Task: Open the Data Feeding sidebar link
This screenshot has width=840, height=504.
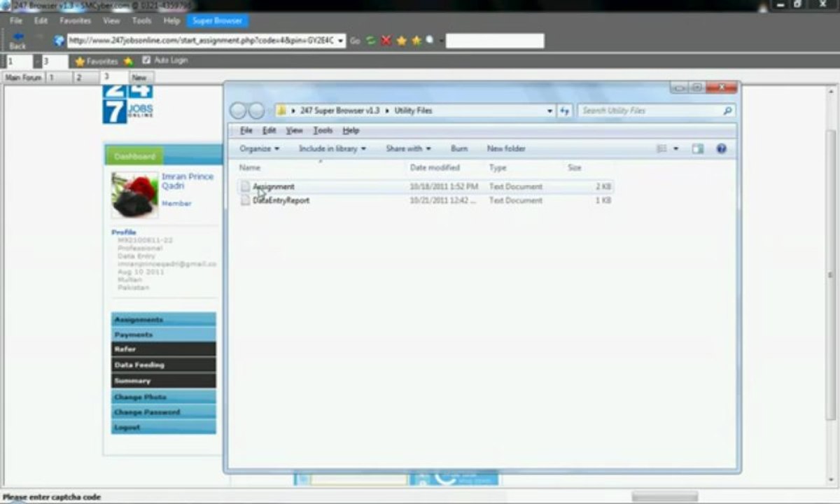Action: 164,365
